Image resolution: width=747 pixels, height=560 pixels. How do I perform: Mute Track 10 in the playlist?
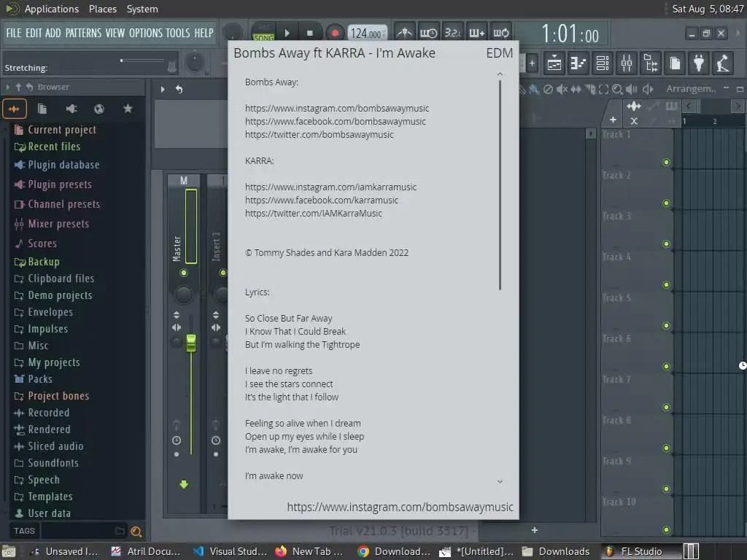667,530
